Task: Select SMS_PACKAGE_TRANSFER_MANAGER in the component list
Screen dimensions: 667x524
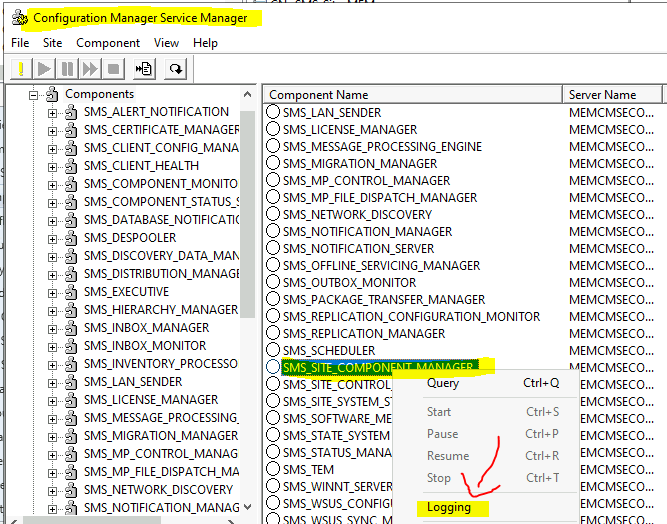Action: coord(384,299)
